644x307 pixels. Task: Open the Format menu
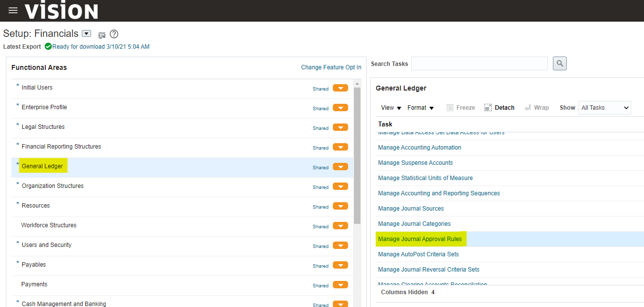[420, 108]
